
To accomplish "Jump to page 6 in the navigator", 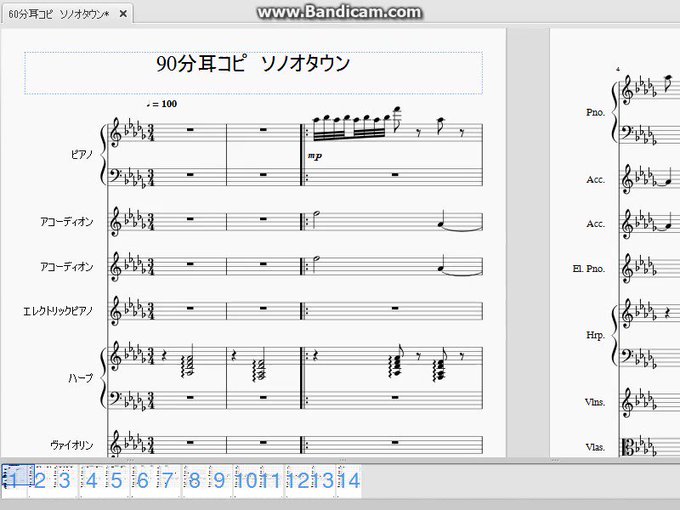I will (x=143, y=481).
